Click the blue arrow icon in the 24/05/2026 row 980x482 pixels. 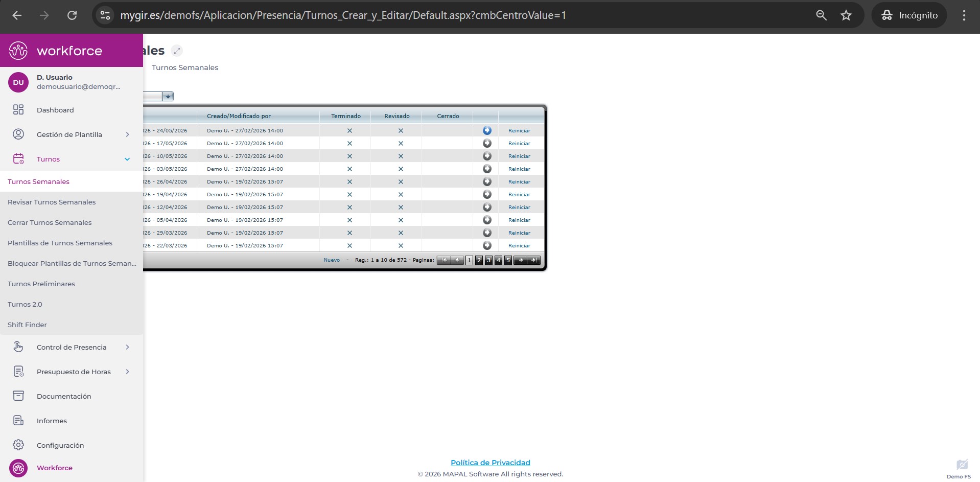tap(487, 131)
